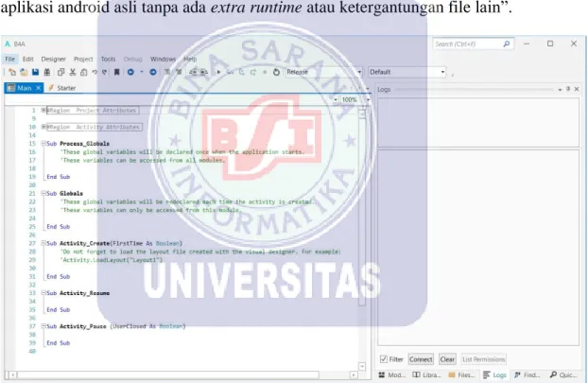Viewport: 588px width, 383px height.
Task: Collapse the Sub Process_Globals block
Action: [x=43, y=144]
